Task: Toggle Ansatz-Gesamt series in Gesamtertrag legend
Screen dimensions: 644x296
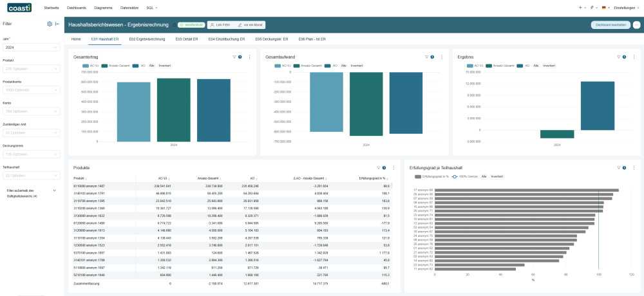Action: tap(115, 66)
